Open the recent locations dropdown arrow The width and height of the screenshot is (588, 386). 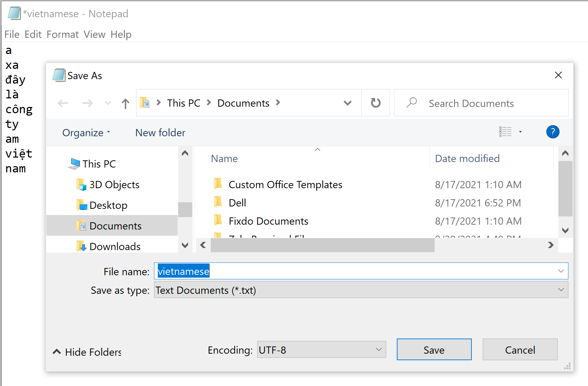pyautogui.click(x=108, y=103)
